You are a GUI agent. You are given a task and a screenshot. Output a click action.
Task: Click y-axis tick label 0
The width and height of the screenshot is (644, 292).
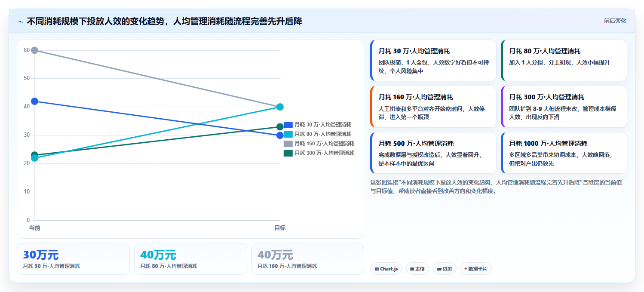[x=28, y=220]
